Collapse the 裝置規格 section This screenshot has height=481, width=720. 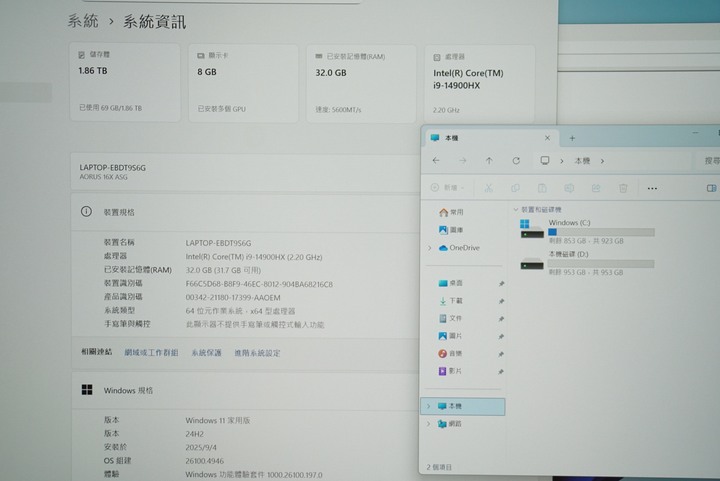pyautogui.click(x=246, y=212)
